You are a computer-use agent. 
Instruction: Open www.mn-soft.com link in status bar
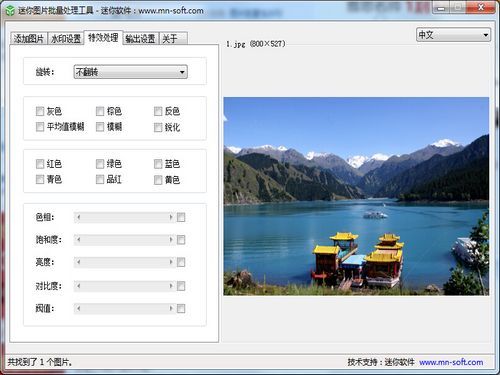click(451, 362)
